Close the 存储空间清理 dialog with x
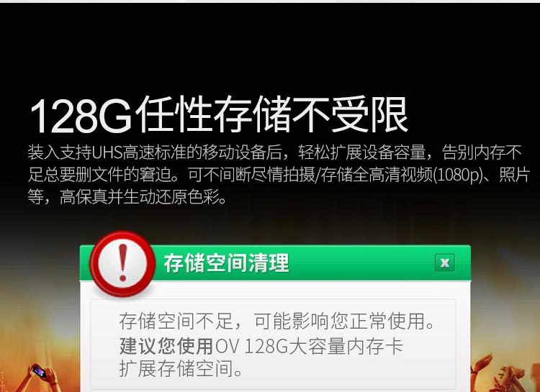The image size is (540, 392). point(445,263)
